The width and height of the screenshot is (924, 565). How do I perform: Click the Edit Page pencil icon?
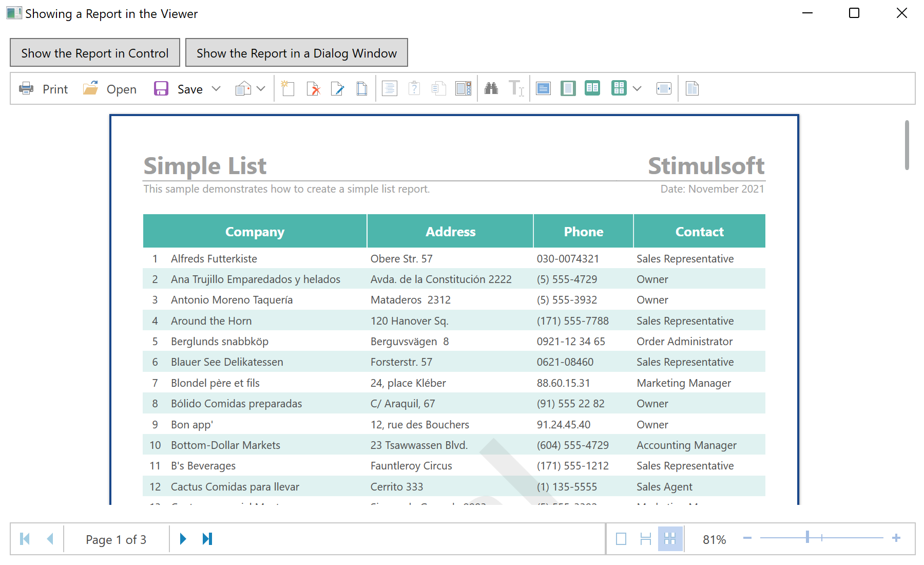(x=337, y=89)
